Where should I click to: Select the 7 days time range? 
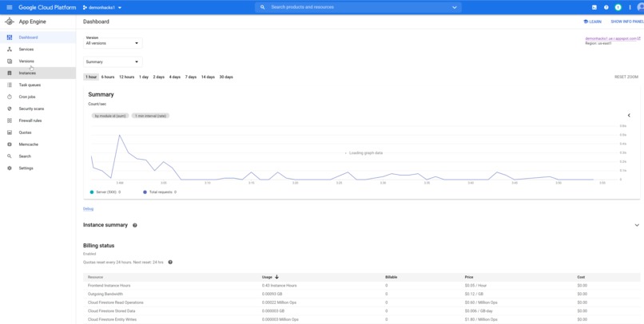pos(191,77)
